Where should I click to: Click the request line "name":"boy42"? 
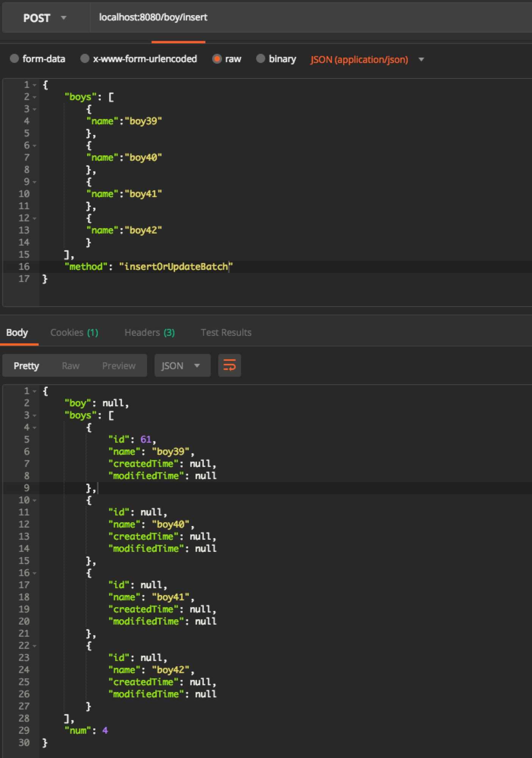click(124, 230)
